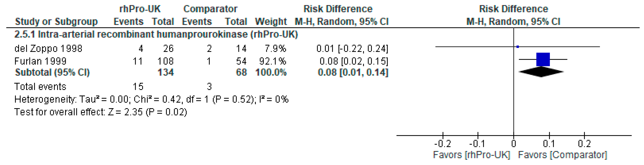Click the "Study or Subgroup" column header
This screenshot has width=644, height=165.
56,22
